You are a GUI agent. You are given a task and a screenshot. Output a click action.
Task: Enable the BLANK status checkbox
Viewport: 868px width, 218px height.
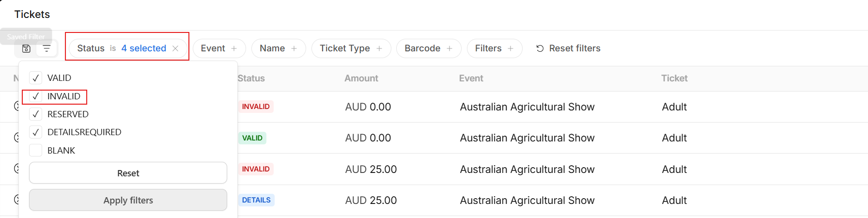pos(36,151)
